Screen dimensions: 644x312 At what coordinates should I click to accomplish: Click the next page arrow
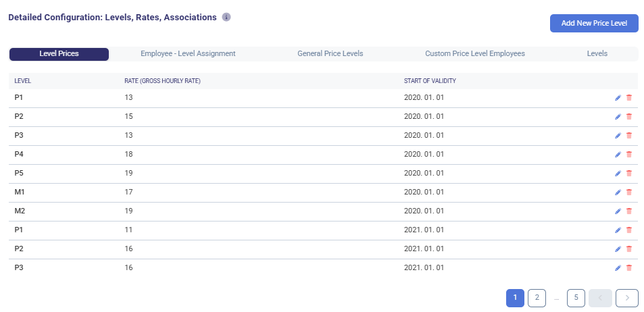(x=627, y=298)
